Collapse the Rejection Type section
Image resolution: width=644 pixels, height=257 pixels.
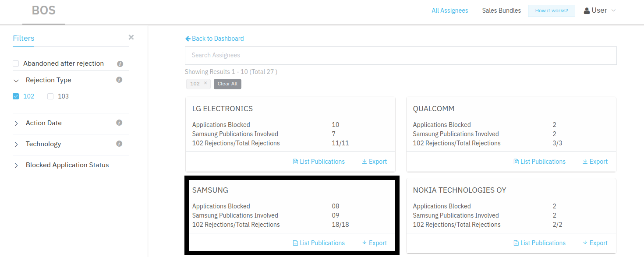[x=16, y=81]
